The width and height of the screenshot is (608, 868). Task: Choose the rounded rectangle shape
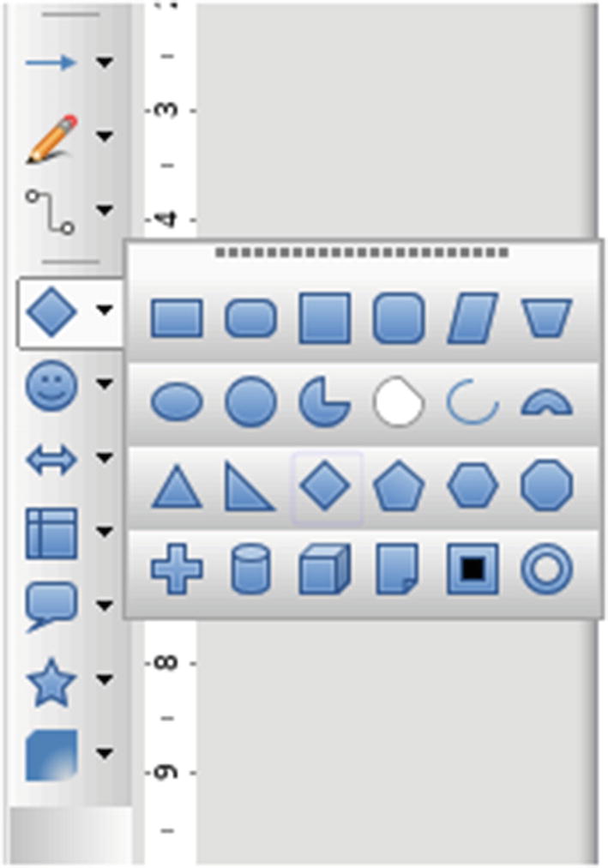point(250,318)
